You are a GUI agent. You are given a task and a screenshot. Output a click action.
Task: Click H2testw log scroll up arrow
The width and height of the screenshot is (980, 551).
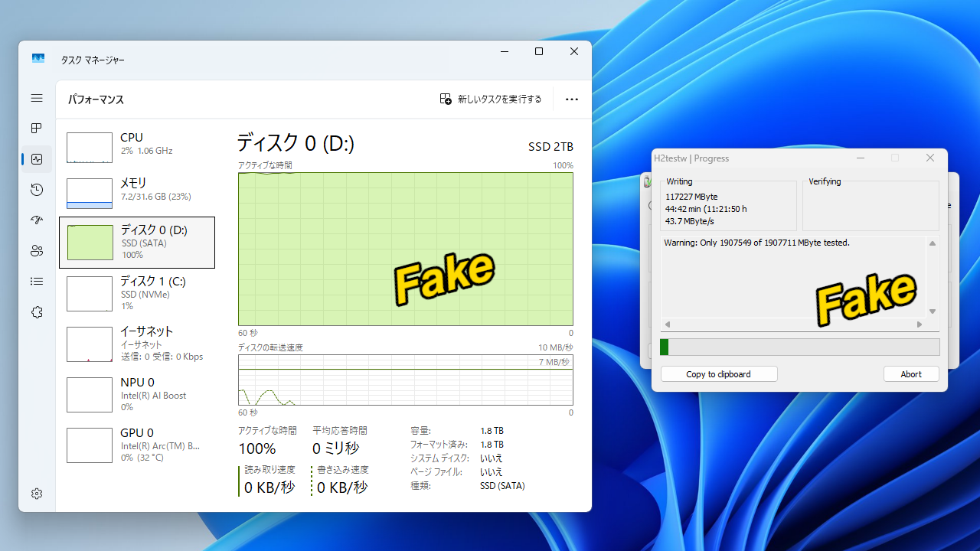click(x=933, y=243)
